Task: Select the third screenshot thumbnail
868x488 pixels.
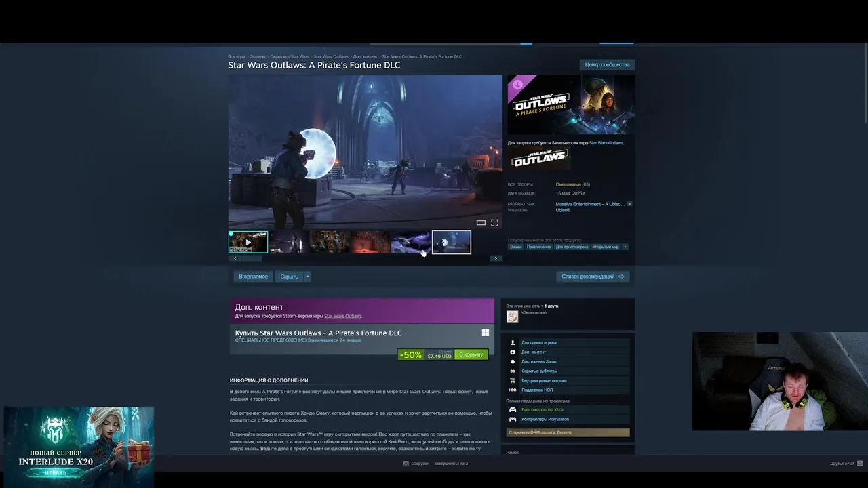Action: (x=330, y=242)
